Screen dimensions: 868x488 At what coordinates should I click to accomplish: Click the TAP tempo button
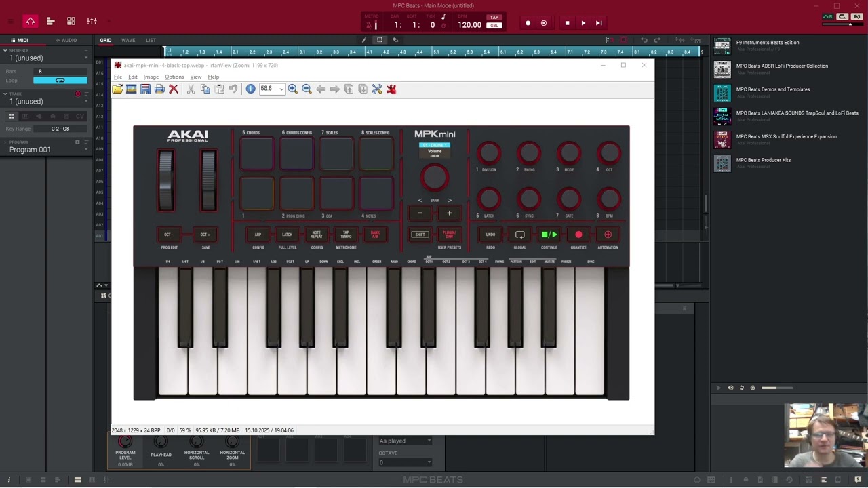point(494,18)
